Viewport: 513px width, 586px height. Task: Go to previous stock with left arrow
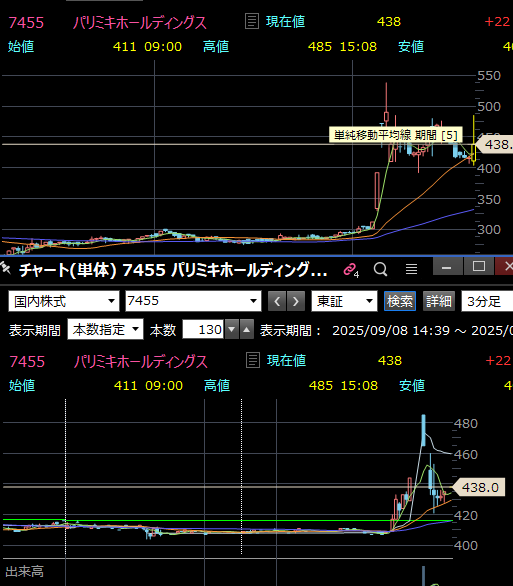[277, 301]
